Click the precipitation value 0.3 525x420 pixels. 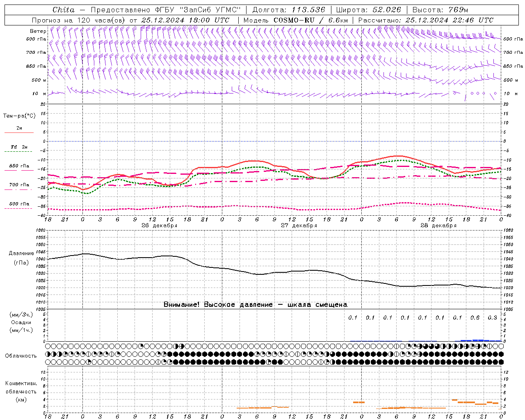(492, 317)
